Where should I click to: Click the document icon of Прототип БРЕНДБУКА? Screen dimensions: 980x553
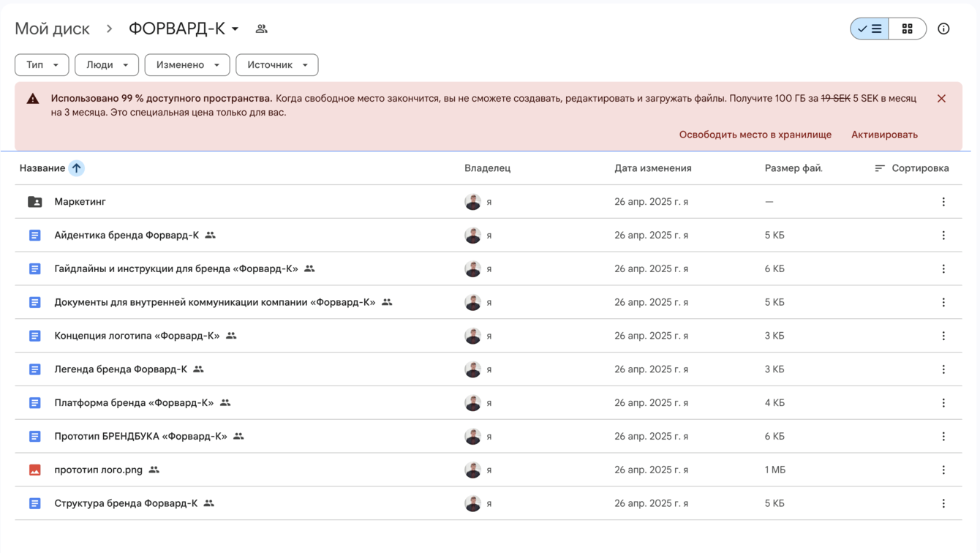coord(34,437)
